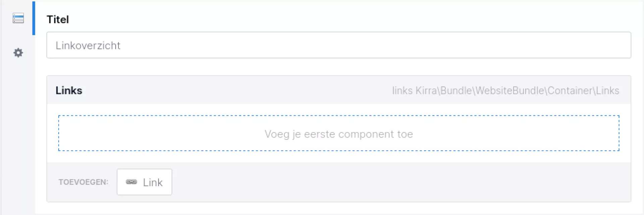
Task: Click the Titel field label
Action: point(58,19)
